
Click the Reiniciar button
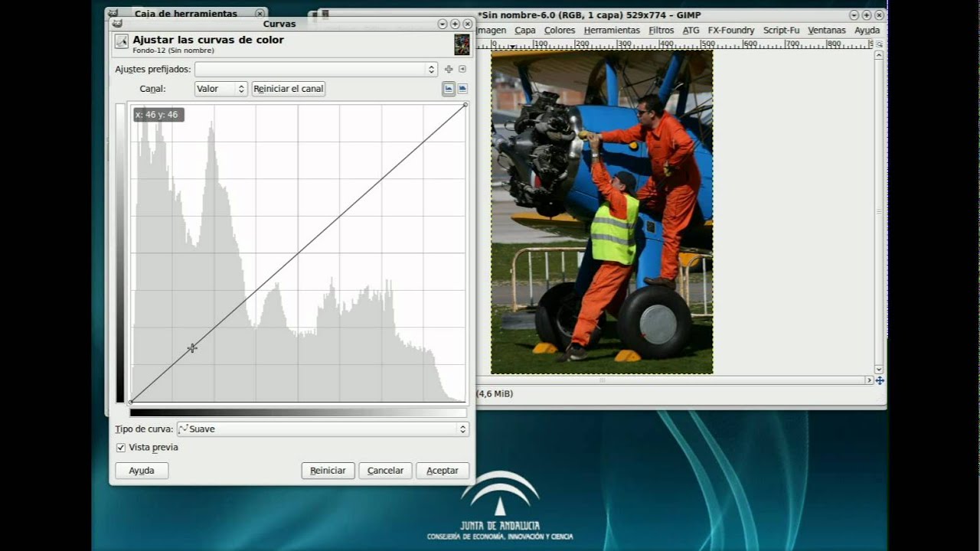(328, 471)
